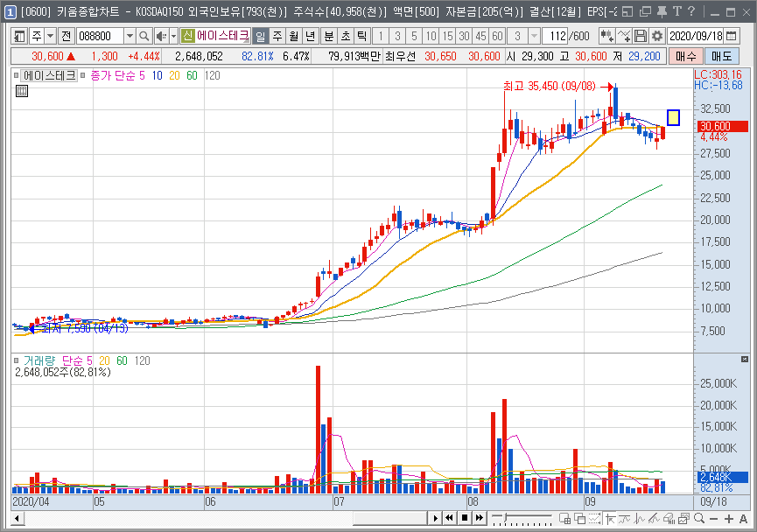Click the 2020/09/18 date field
Image resolution: width=757 pixels, height=532 pixels.
(696, 36)
